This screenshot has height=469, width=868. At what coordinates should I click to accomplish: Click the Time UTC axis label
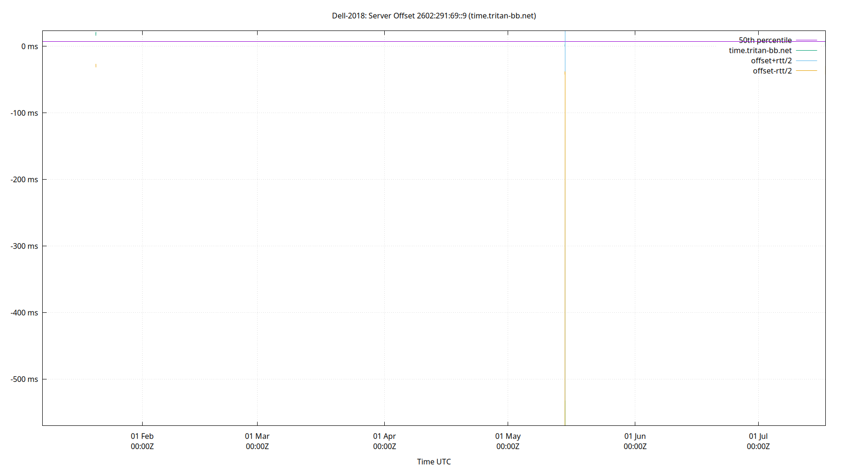[434, 461]
